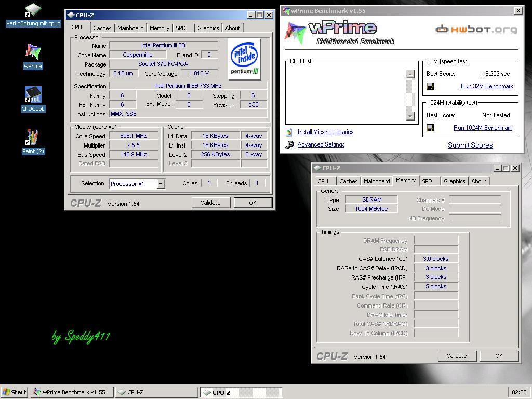This screenshot has height=399, width=532.
Task: Click the CPU-Z Memory window title bar icon
Action: point(317,168)
